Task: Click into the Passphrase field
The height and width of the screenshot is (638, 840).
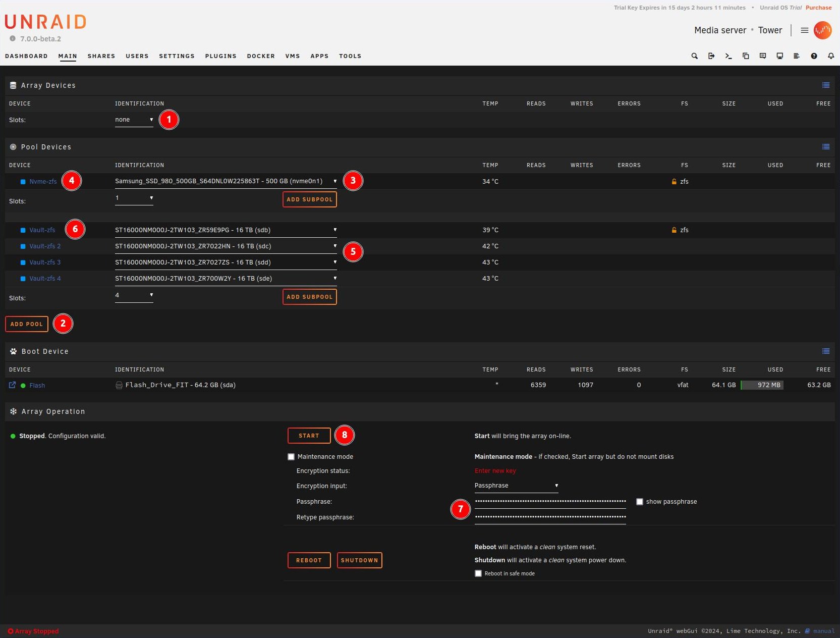Action: (x=550, y=502)
